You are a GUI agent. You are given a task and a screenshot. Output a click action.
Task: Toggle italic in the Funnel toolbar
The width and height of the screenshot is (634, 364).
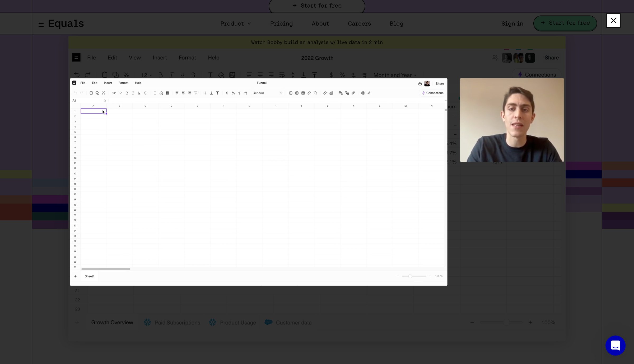[133, 93]
